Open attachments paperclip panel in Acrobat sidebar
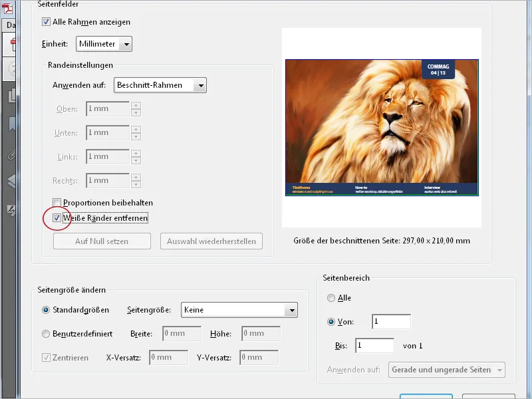Image resolution: width=532 pixels, height=399 pixels. [11, 154]
